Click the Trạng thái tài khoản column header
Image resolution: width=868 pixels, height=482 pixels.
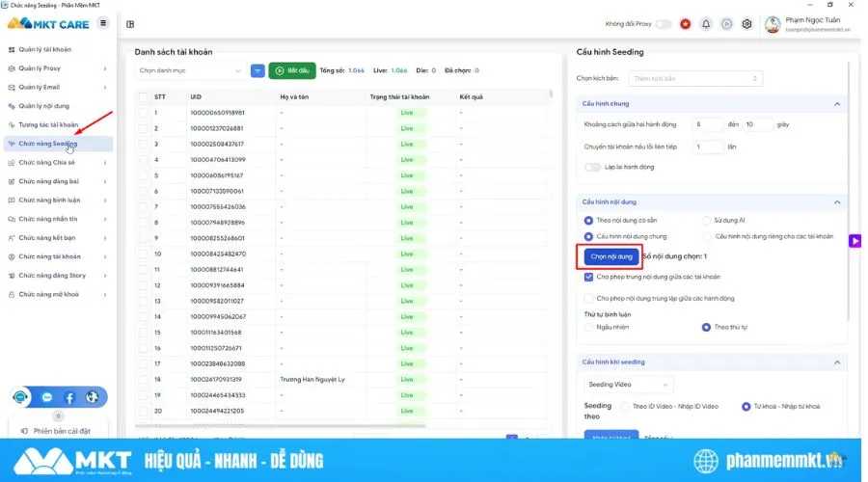coord(399,96)
